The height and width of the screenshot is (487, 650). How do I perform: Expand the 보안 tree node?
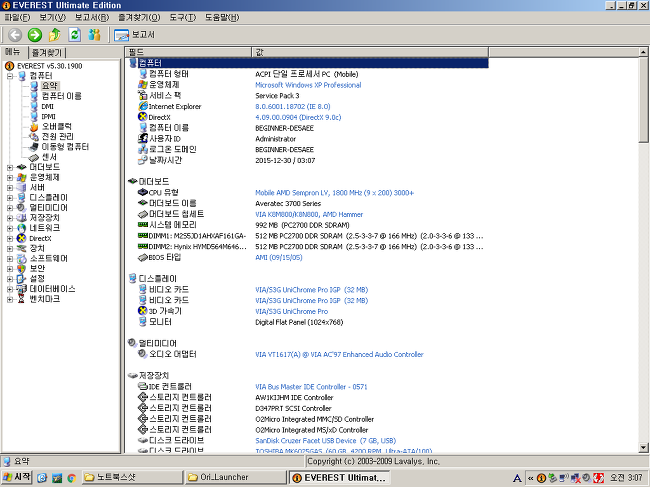pos(10,269)
